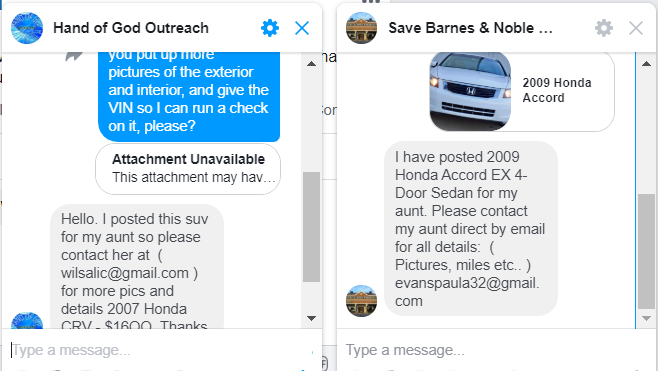Open the Save Barnes & Noble chat title
Image resolution: width=658 pixels, height=371 pixels.
(470, 28)
